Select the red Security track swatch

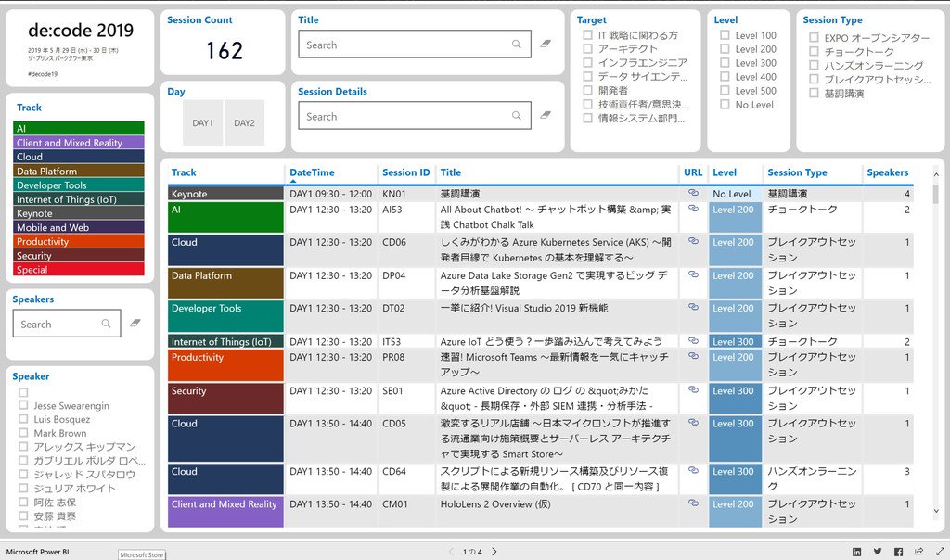pyautogui.click(x=79, y=255)
